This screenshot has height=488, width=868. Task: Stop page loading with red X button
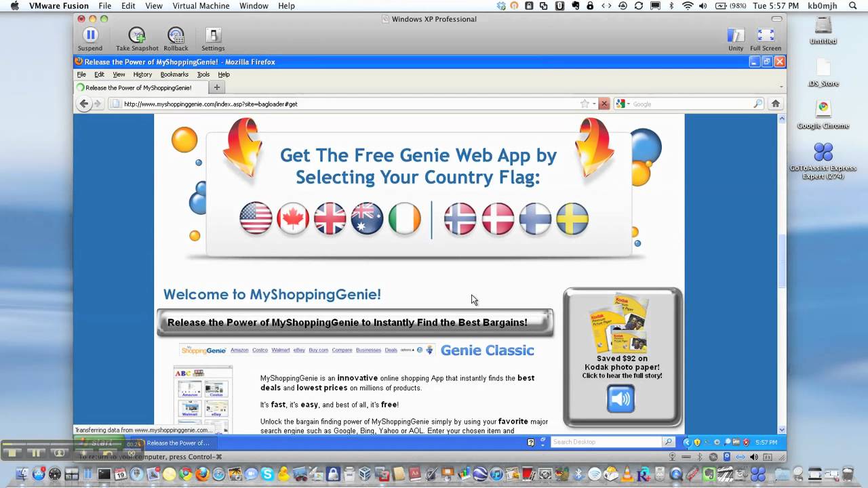[x=604, y=104]
